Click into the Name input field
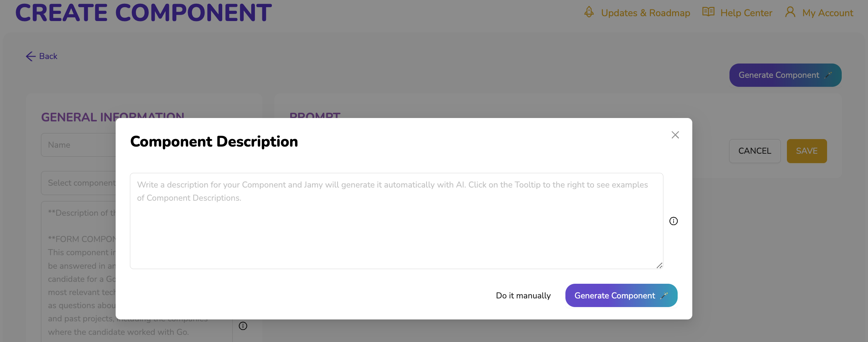 [79, 145]
